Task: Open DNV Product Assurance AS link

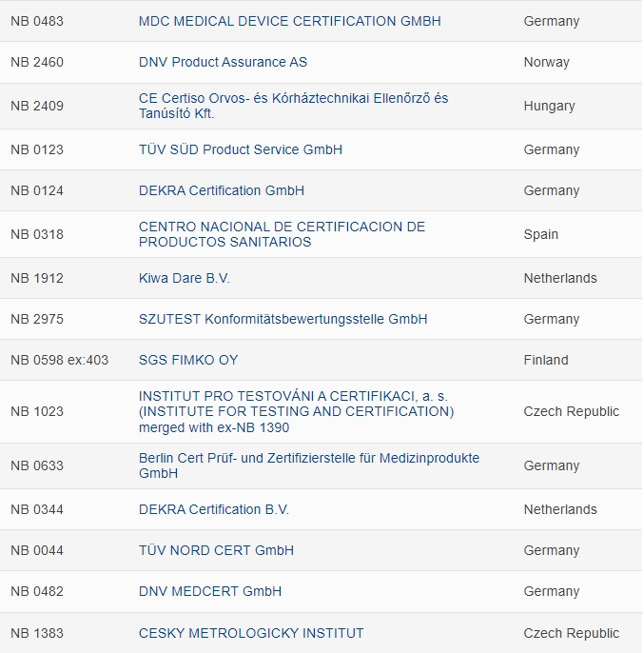Action: [x=223, y=62]
